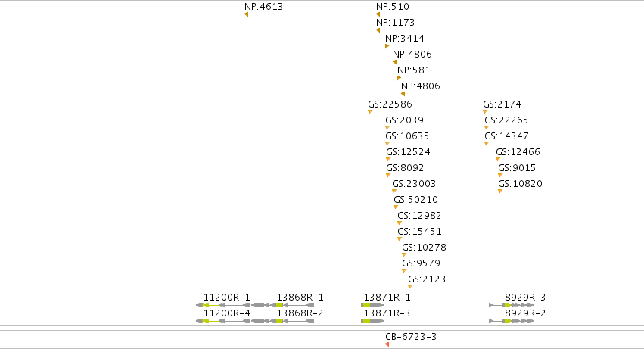Select the GS:22265 feature label

506,120
